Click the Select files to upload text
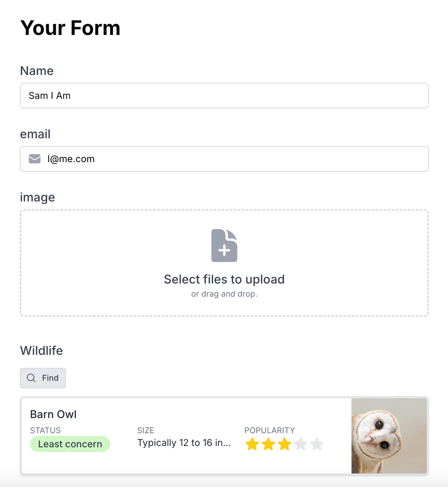The height and width of the screenshot is (487, 448). (x=224, y=279)
